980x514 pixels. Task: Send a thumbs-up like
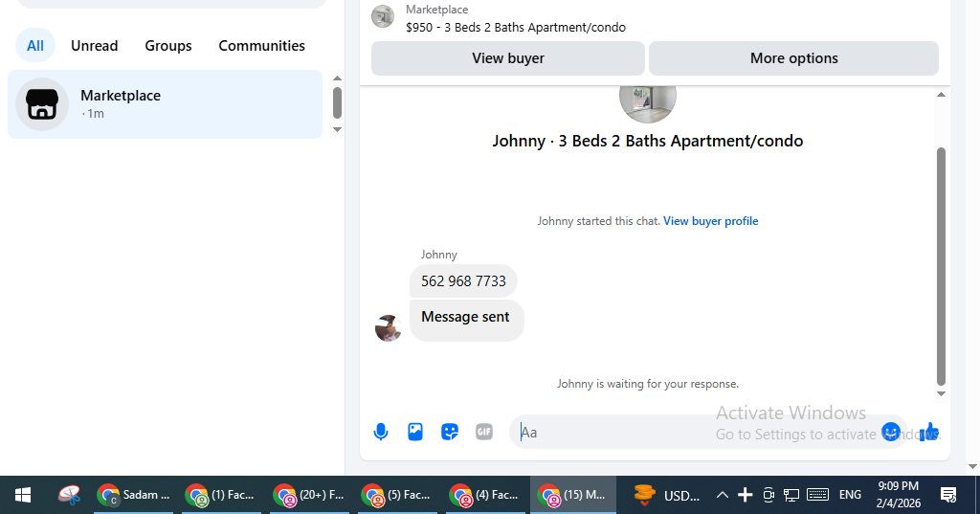click(x=929, y=432)
